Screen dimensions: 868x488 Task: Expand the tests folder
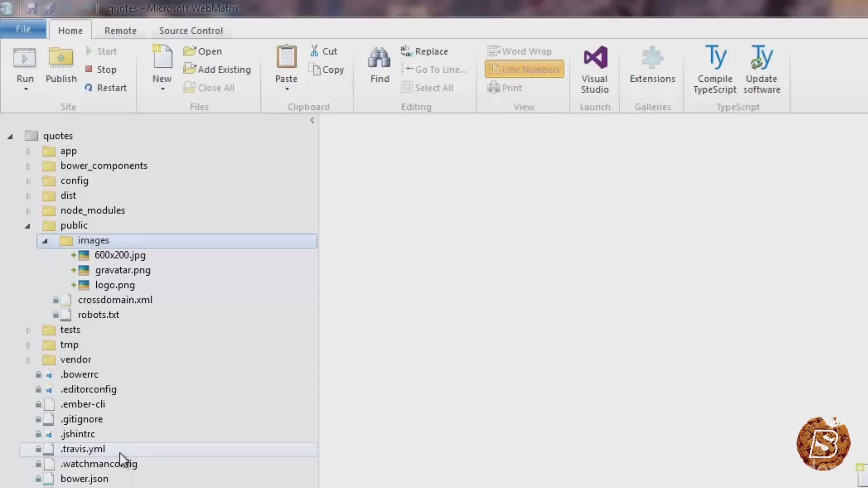(28, 330)
